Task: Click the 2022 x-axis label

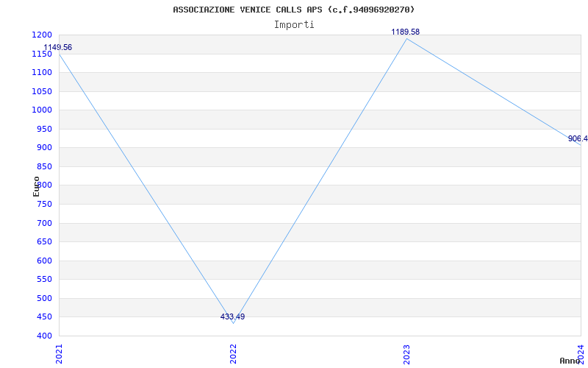Action: 233,354
